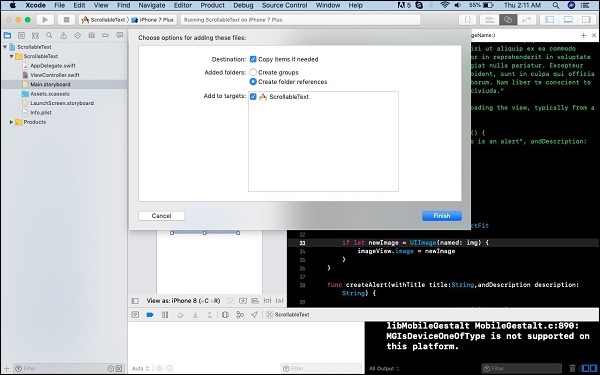Uncheck the ScrollableText target checkbox
The width and height of the screenshot is (600, 375).
[253, 96]
